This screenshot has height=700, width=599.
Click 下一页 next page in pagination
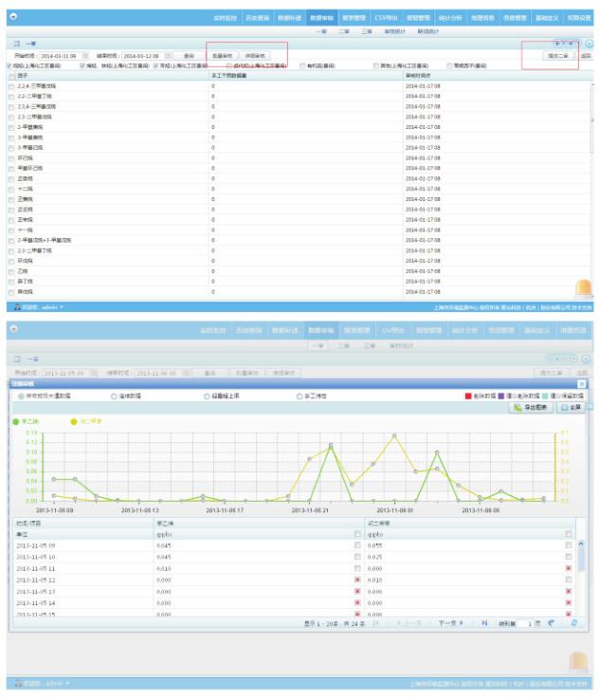(x=450, y=623)
